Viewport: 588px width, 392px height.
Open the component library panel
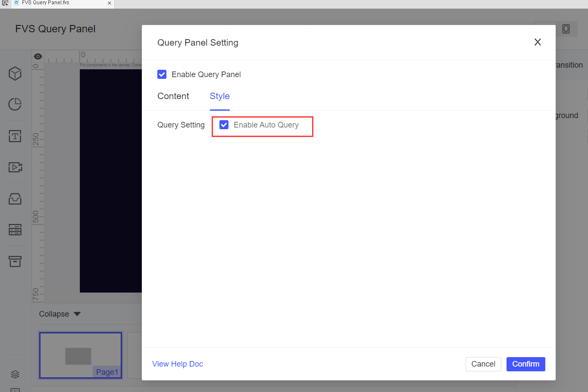(15, 261)
